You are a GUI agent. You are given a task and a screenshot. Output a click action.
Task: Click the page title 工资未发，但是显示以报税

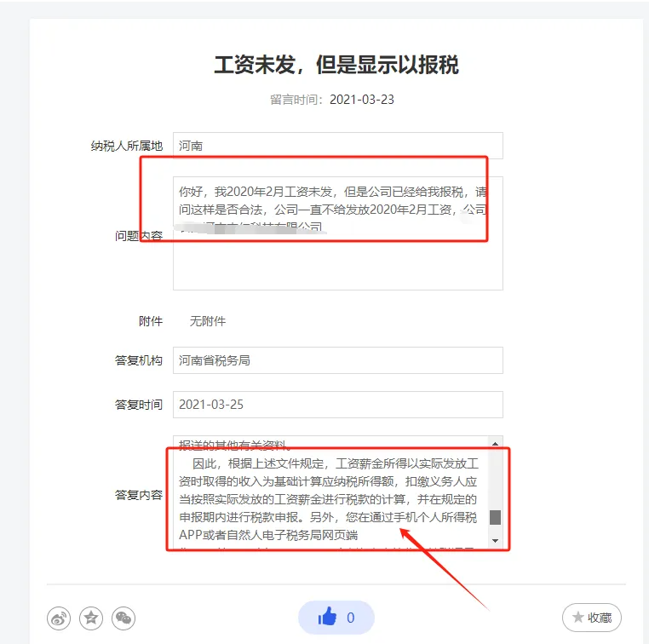click(x=336, y=65)
